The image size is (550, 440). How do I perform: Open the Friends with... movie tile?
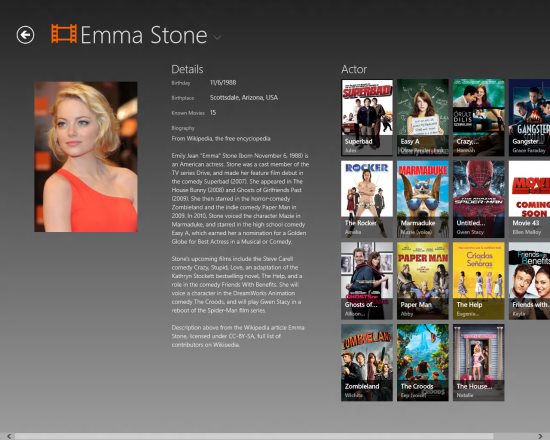click(x=529, y=281)
